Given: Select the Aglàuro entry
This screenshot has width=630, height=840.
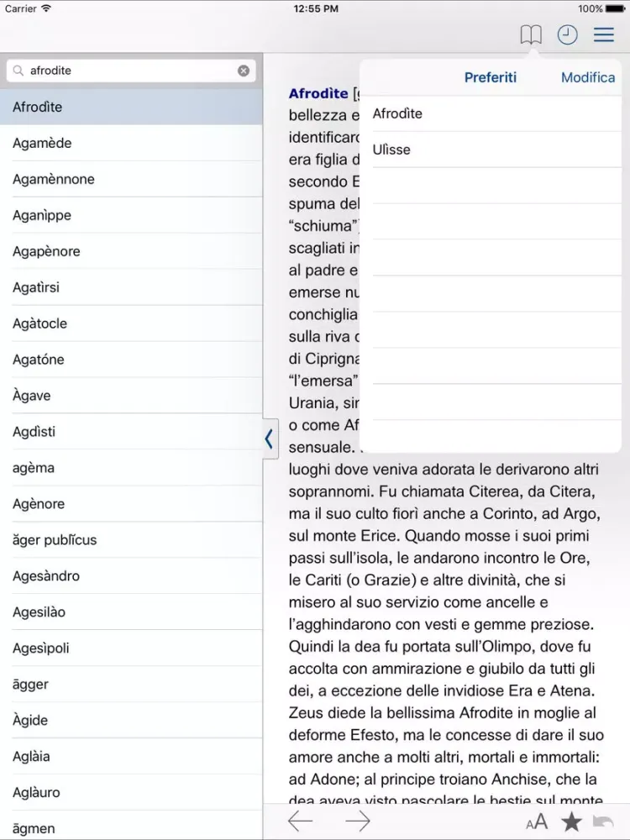Looking at the screenshot, I should pos(36,792).
